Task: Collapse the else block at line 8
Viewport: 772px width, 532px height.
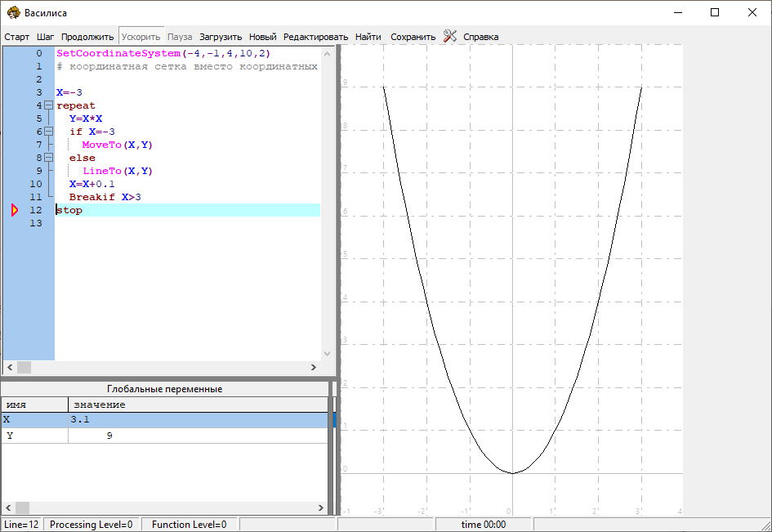Action: 48,158
